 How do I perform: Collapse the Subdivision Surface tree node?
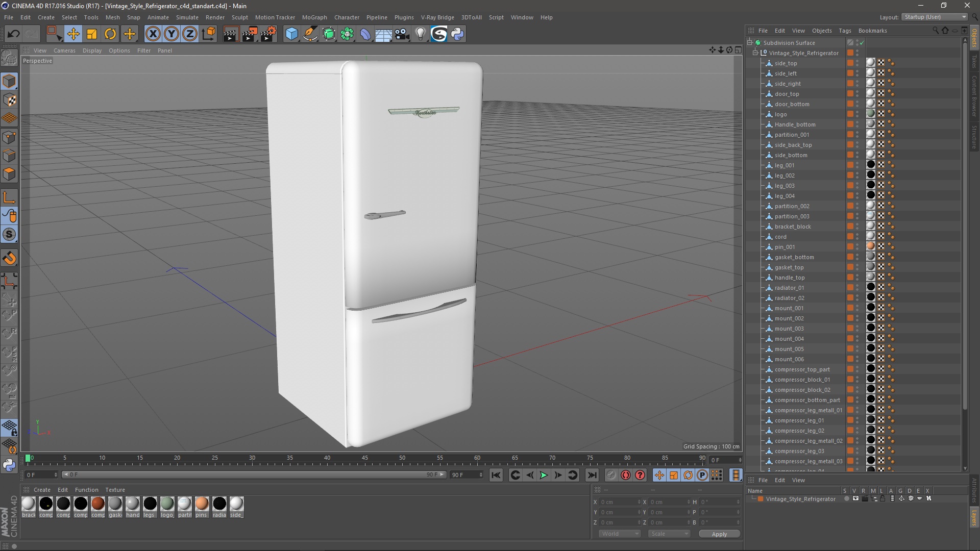coord(750,43)
